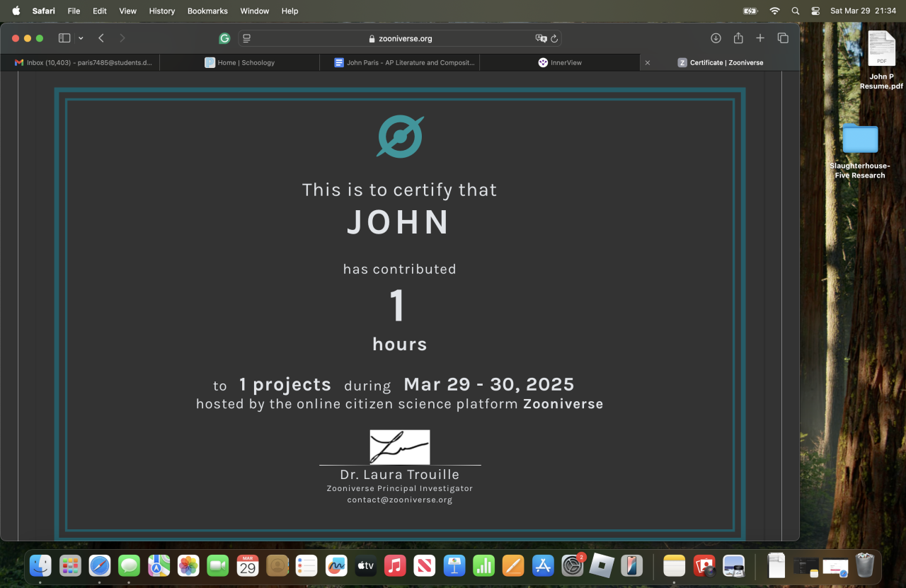The height and width of the screenshot is (588, 906).
Task: Open Apple TV from the Dock
Action: pyautogui.click(x=365, y=565)
